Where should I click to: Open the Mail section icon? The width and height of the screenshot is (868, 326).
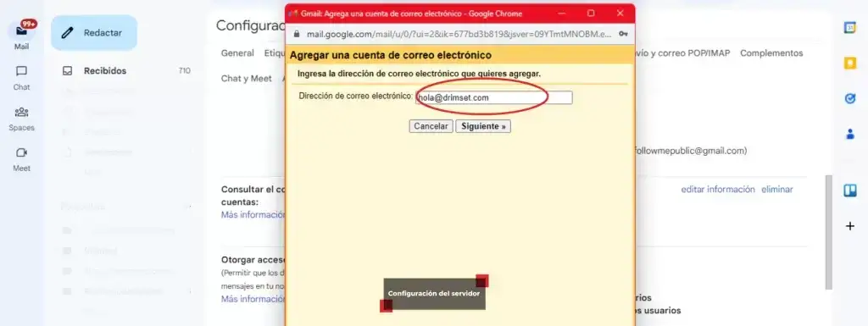(x=21, y=31)
